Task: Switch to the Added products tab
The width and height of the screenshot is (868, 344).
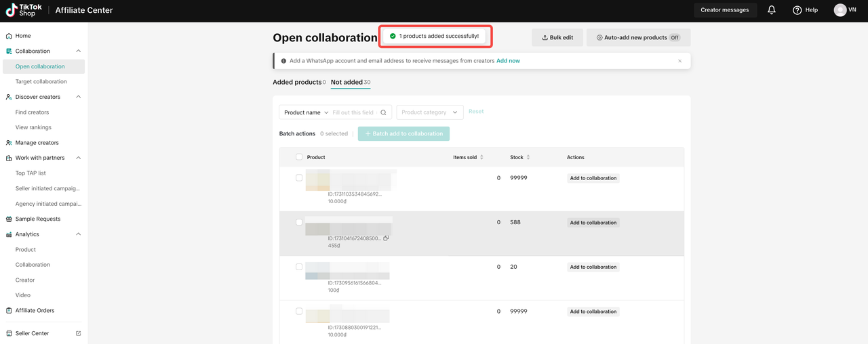Action: (x=297, y=82)
